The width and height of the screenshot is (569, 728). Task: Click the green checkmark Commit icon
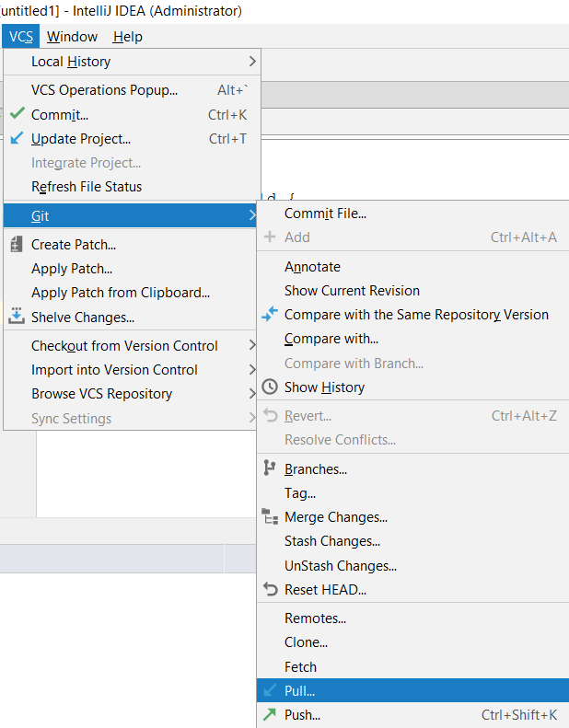pos(17,115)
